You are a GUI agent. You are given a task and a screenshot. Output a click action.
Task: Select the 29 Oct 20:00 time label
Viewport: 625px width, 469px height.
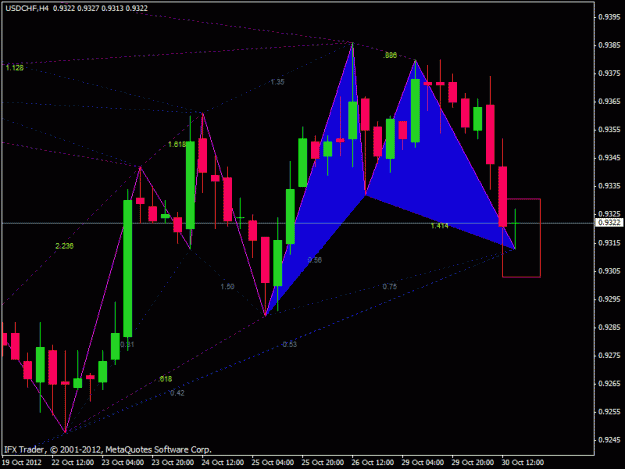click(x=472, y=462)
